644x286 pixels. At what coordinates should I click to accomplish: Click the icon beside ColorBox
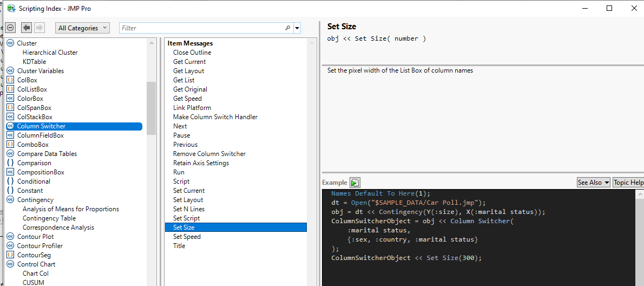[10, 99]
